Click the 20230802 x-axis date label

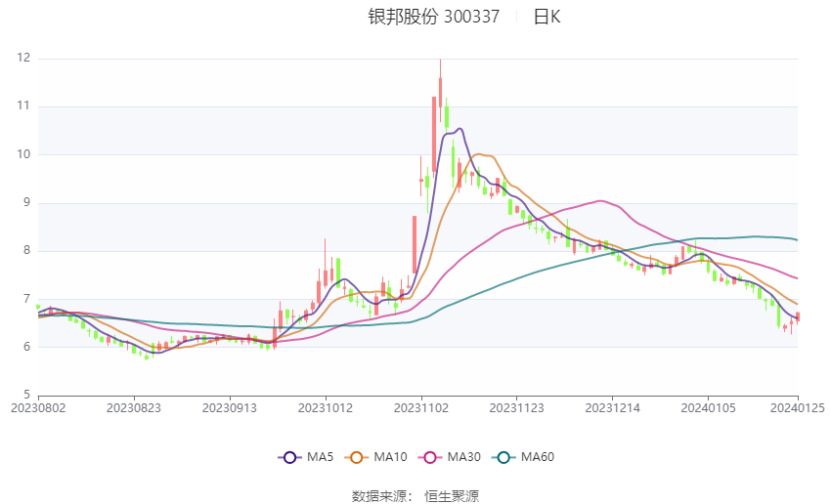click(x=38, y=408)
